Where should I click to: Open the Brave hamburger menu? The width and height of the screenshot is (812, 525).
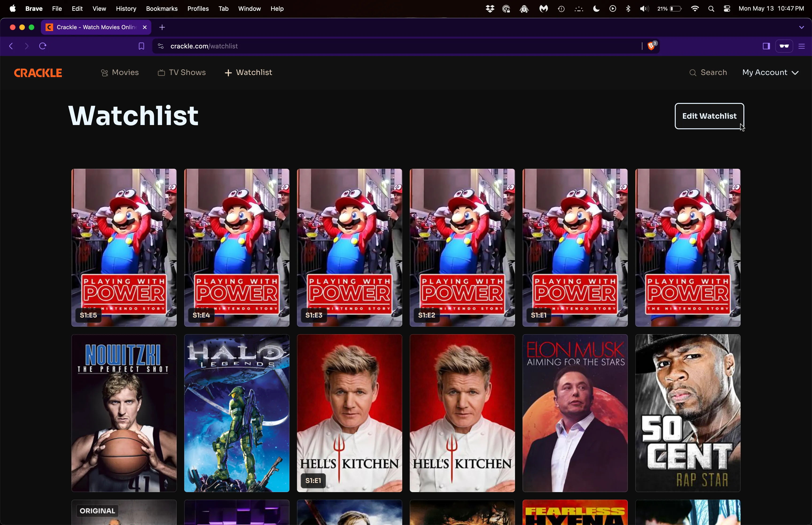tap(802, 46)
